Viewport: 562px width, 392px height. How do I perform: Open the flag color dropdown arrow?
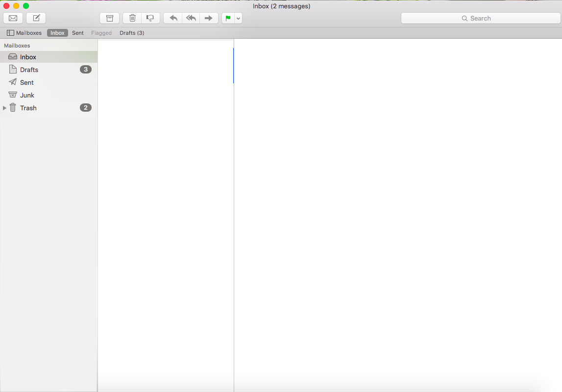coord(238,19)
